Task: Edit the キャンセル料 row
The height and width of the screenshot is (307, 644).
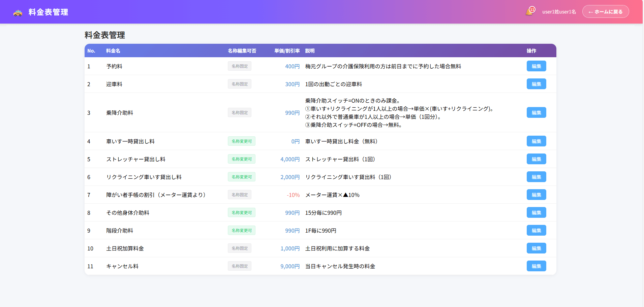Action: tap(536, 266)
